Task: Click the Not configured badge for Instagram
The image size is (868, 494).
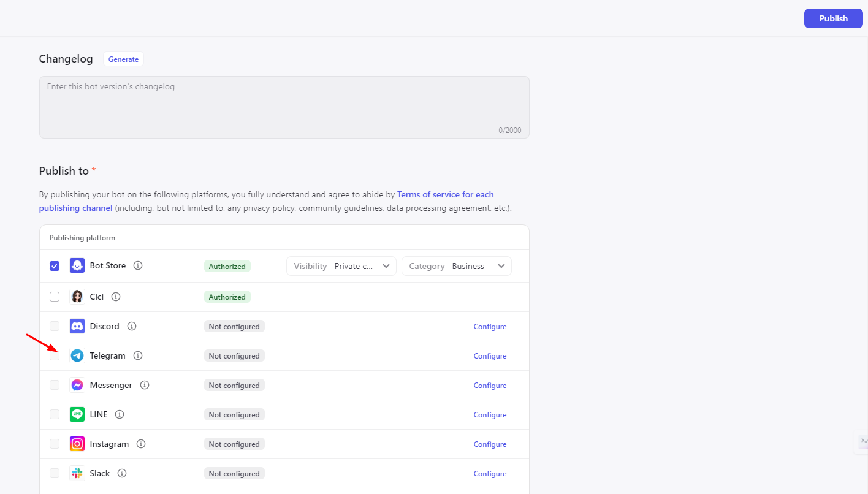Action: click(234, 444)
